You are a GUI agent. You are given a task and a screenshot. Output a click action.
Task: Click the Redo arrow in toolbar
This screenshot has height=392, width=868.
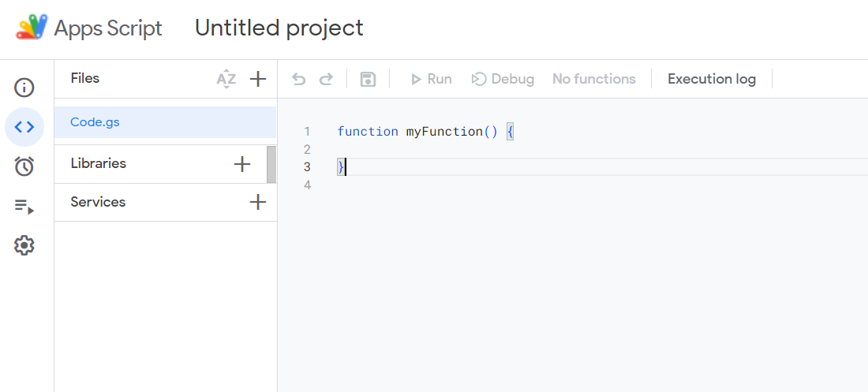(326, 79)
